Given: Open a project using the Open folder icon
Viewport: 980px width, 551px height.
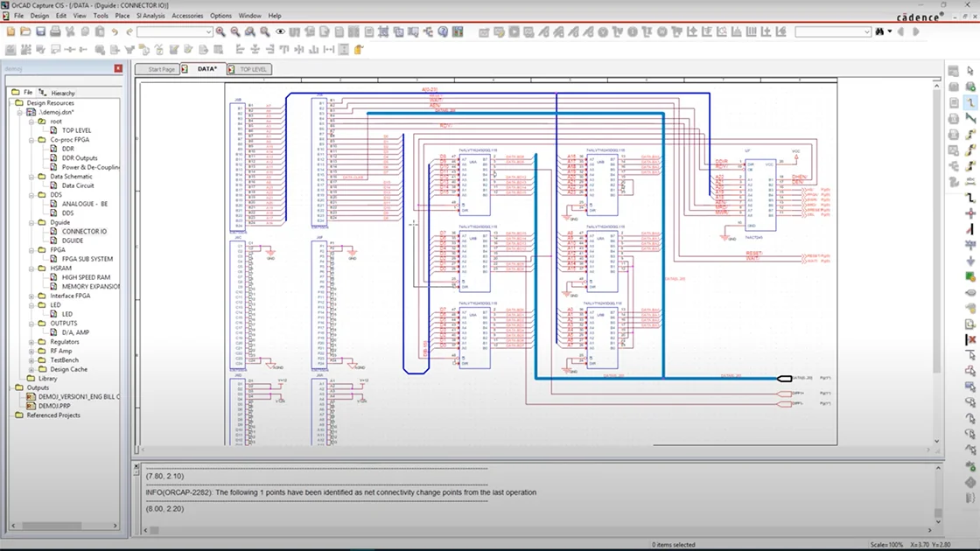Looking at the screenshot, I should pyautogui.click(x=24, y=33).
